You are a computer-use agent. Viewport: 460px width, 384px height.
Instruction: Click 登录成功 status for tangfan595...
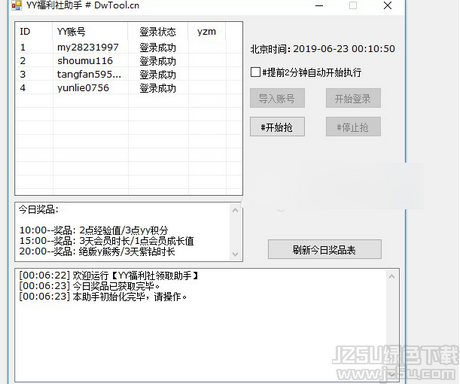pos(158,75)
